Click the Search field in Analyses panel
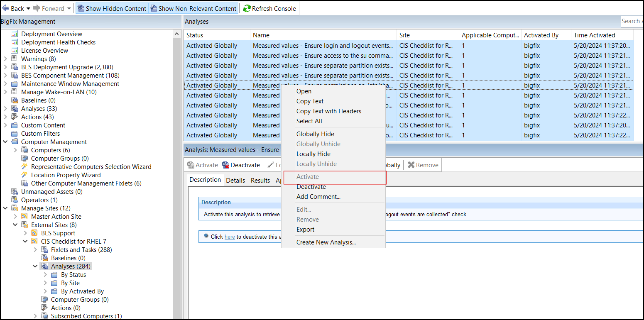This screenshot has height=320, width=644. pos(632,21)
